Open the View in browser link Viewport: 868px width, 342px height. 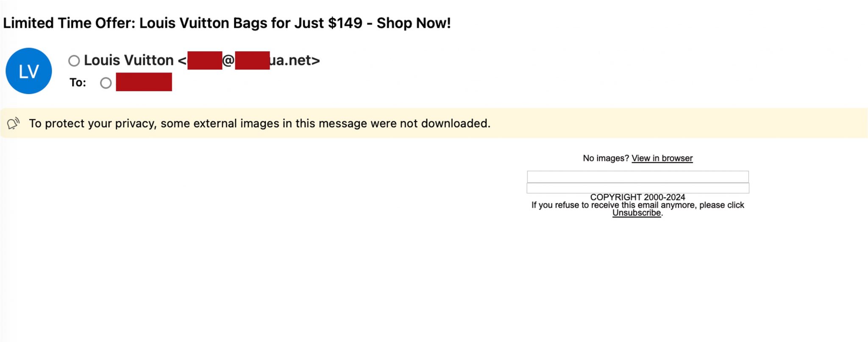pos(662,158)
